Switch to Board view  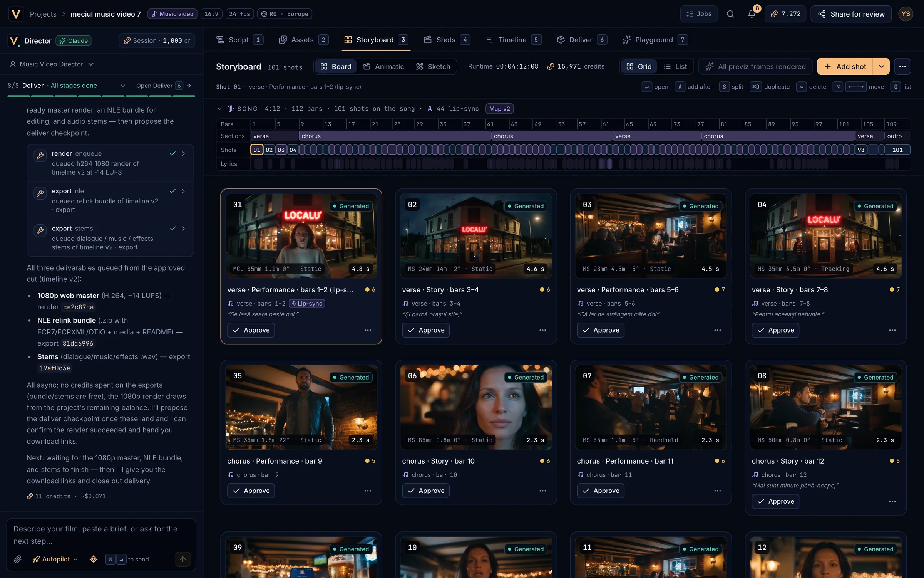336,66
